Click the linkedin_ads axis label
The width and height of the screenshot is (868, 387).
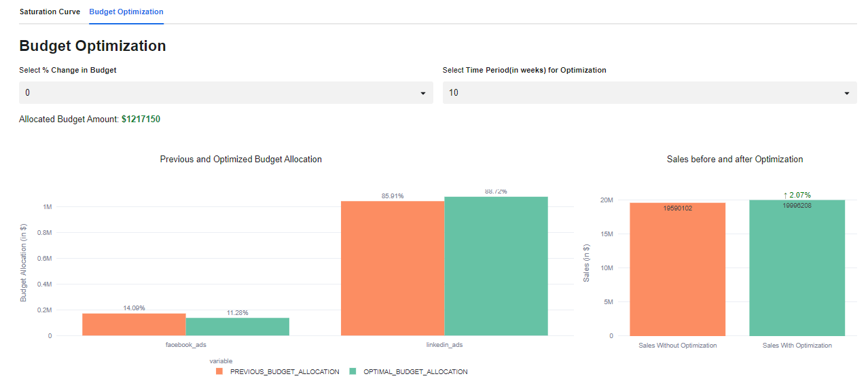[444, 345]
